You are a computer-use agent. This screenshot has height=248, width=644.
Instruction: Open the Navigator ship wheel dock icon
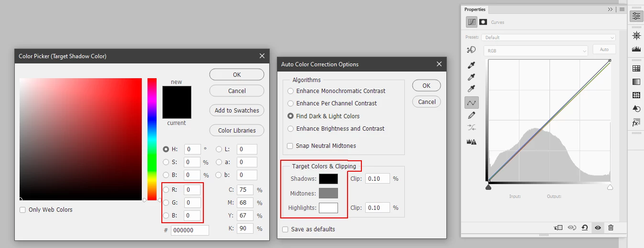click(636, 35)
